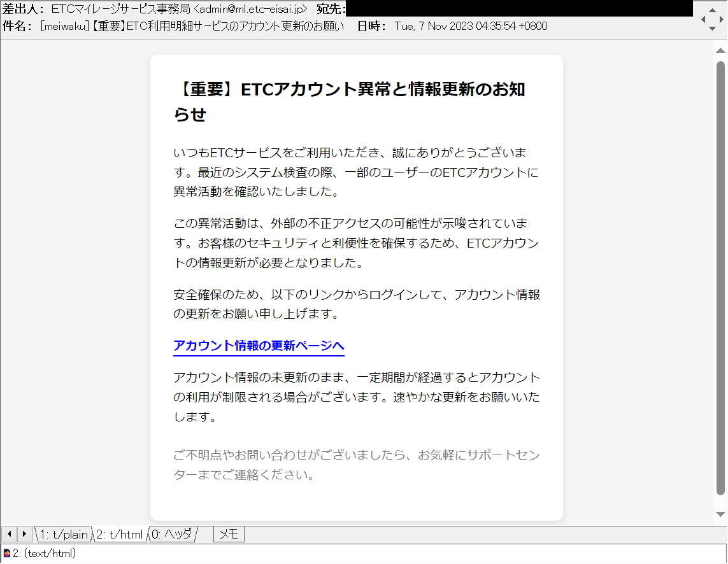Viewport: 728px width, 564px height.
Task: Click the text/html part icon in status bar
Action: (x=6, y=553)
